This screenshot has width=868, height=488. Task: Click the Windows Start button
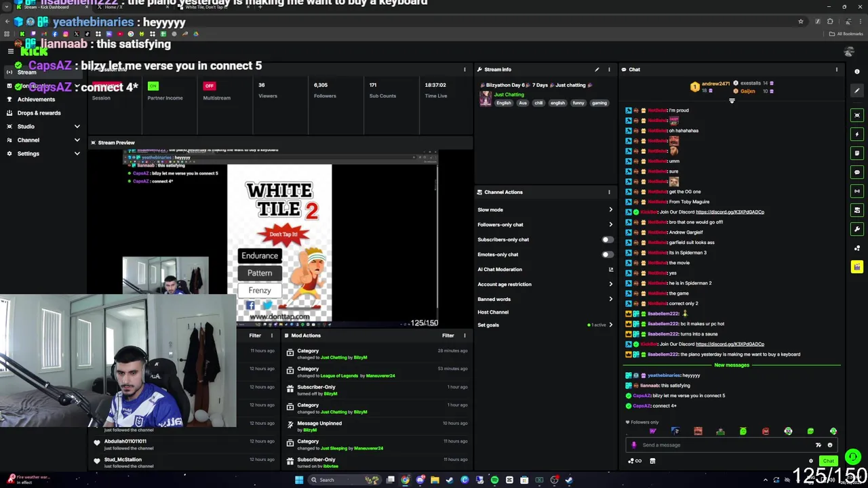point(298,480)
